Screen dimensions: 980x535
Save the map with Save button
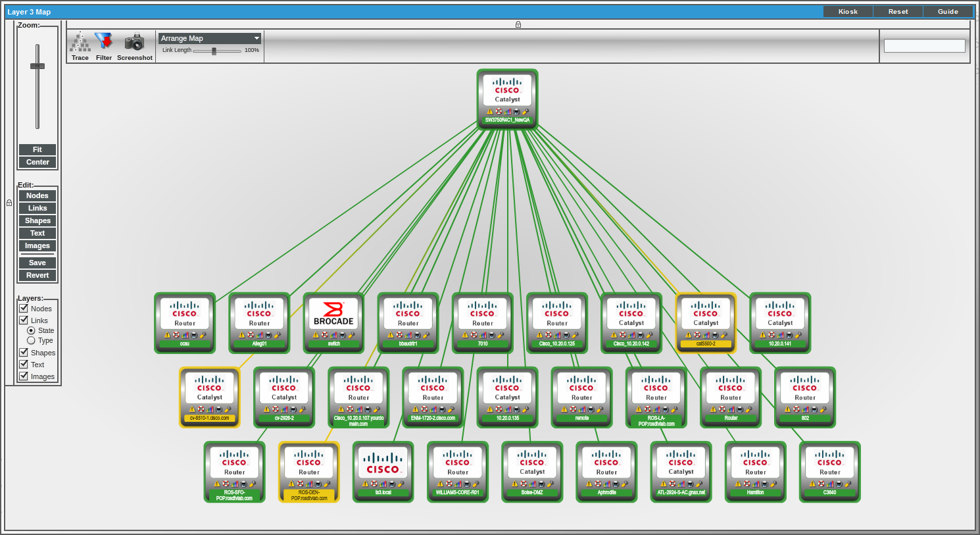click(x=37, y=263)
